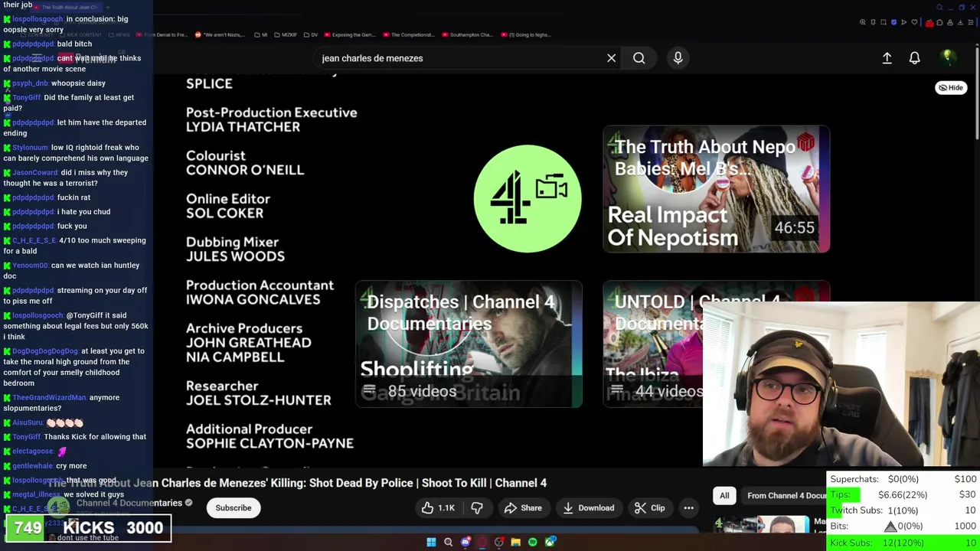Click chat username 'AisuSuru'
Image resolution: width=980 pixels, height=551 pixels.
(28, 422)
